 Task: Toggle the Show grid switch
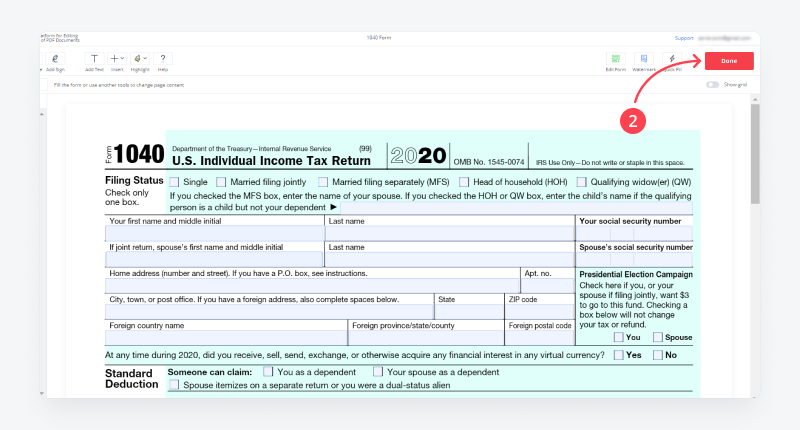[713, 85]
